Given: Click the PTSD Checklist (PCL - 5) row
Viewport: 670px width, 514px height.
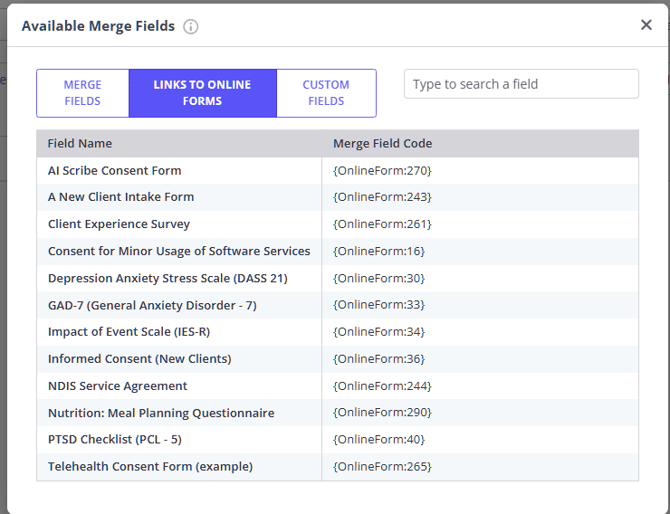Looking at the screenshot, I should click(x=114, y=439).
